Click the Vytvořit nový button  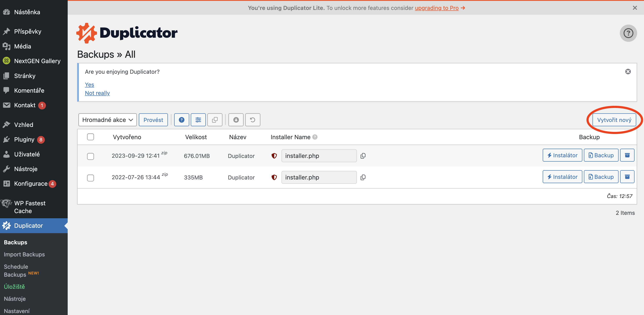[x=614, y=120]
